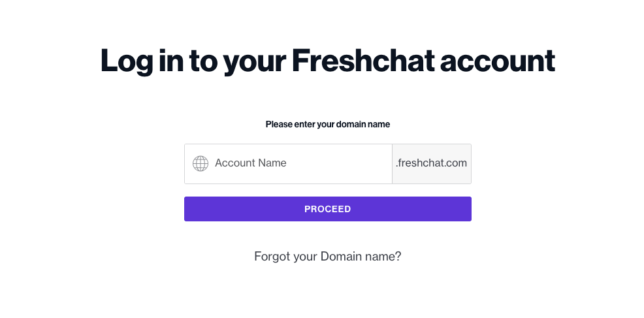Image resolution: width=644 pixels, height=318 pixels.
Task: Submit the domain with the PROCEED button
Action: pos(327,209)
